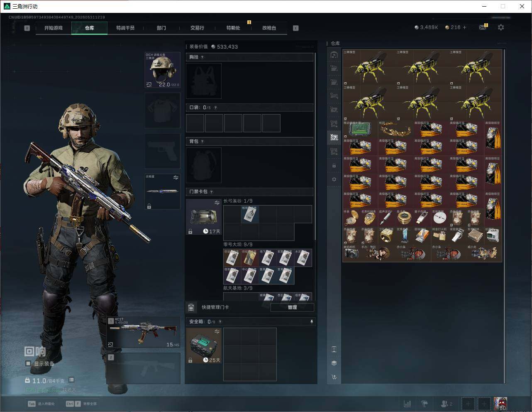The width and height of the screenshot is (532, 412).
Task: Select the 数码相机 camera item
Action: click(351, 253)
